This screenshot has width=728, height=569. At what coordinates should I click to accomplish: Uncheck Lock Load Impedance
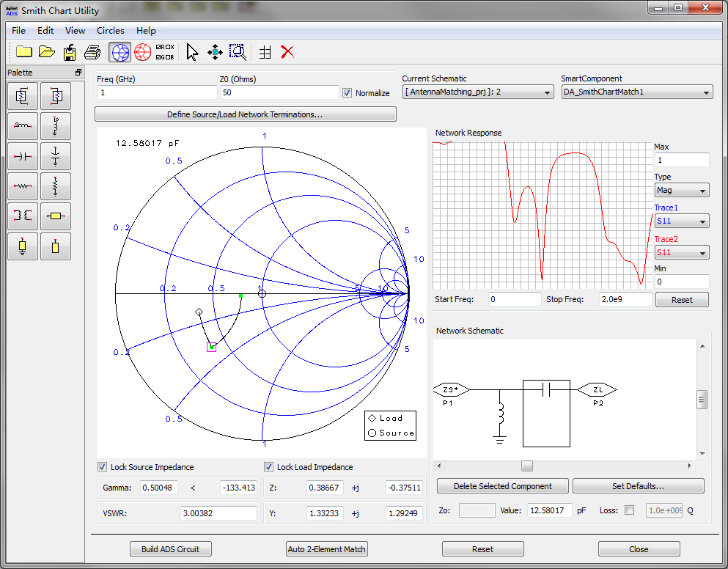268,467
